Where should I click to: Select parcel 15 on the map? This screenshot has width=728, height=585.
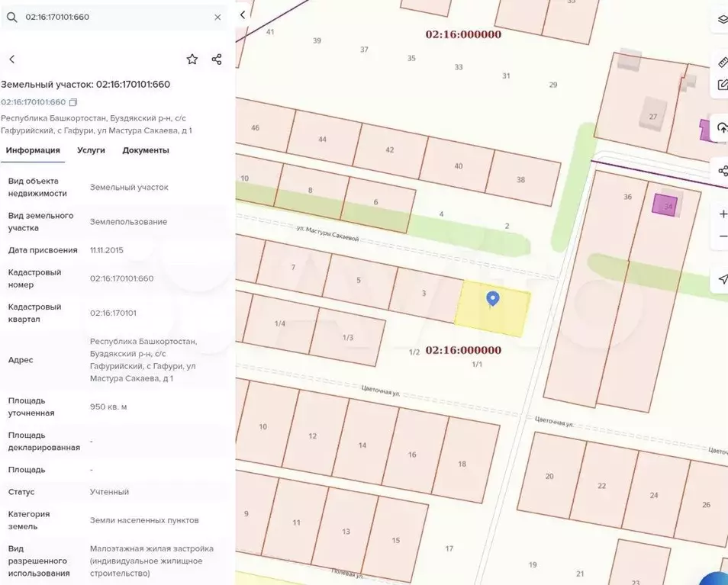(395, 539)
